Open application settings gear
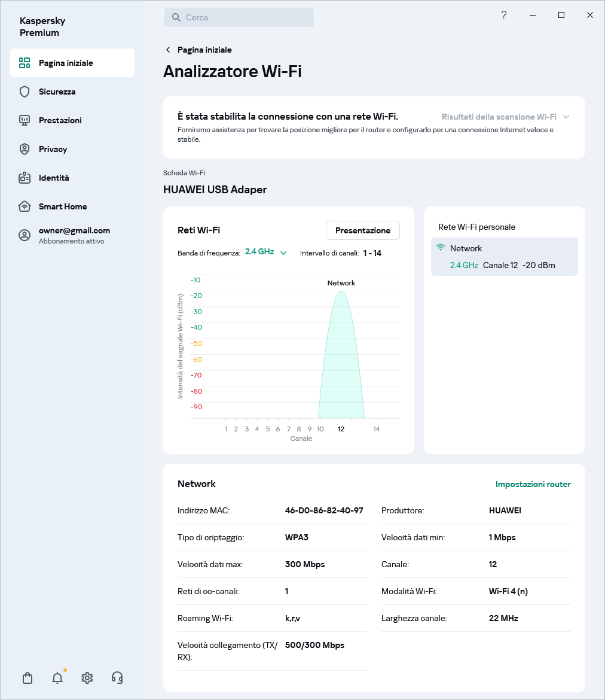Viewport: 605px width, 700px height. (x=87, y=678)
